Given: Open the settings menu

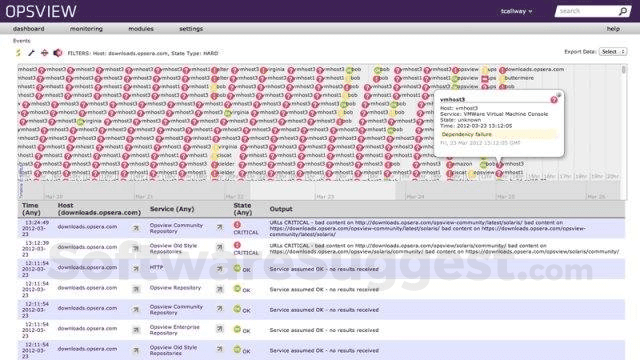Looking at the screenshot, I should (x=191, y=29).
